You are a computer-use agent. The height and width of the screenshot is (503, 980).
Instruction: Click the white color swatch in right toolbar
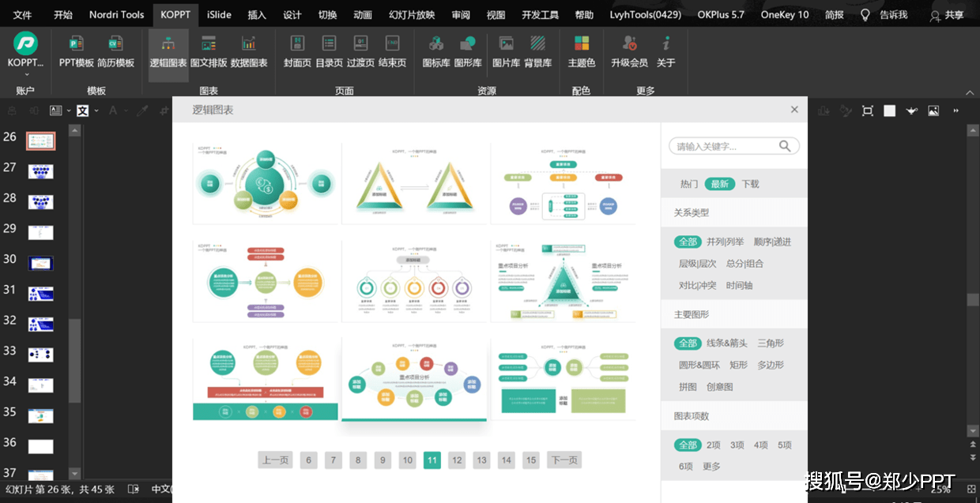[x=890, y=111]
